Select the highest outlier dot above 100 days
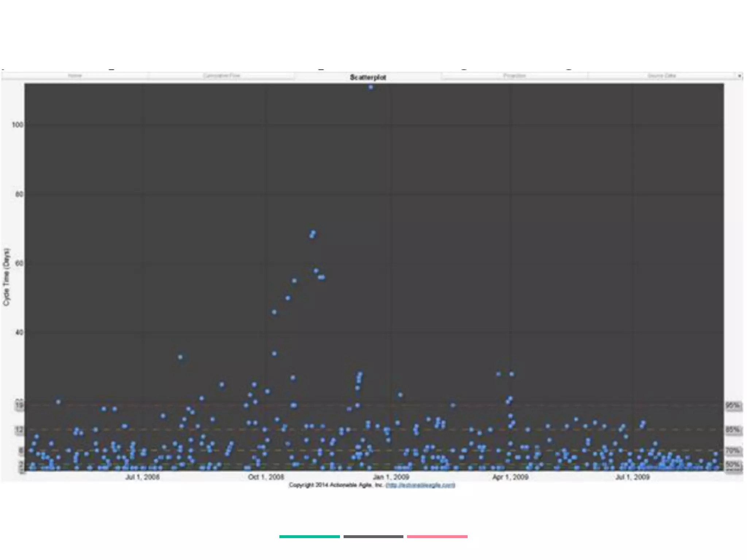Viewport: 747px width, 560px height. [371, 87]
